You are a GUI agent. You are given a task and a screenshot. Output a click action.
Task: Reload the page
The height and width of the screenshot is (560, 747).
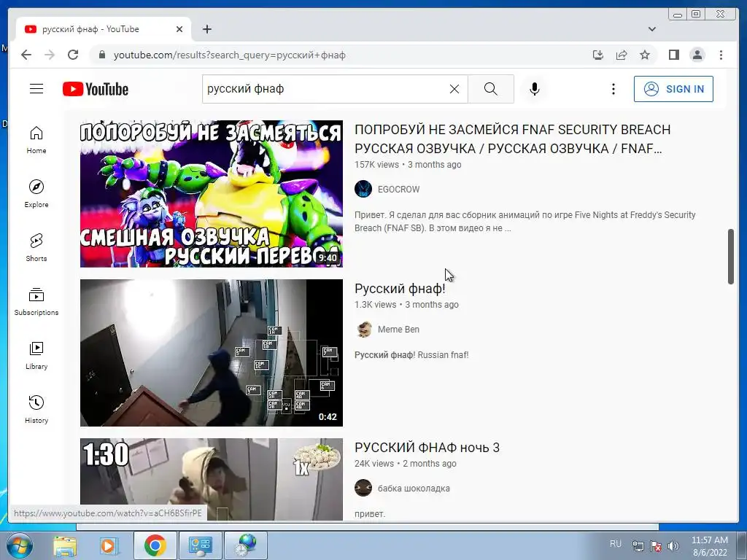(x=73, y=55)
